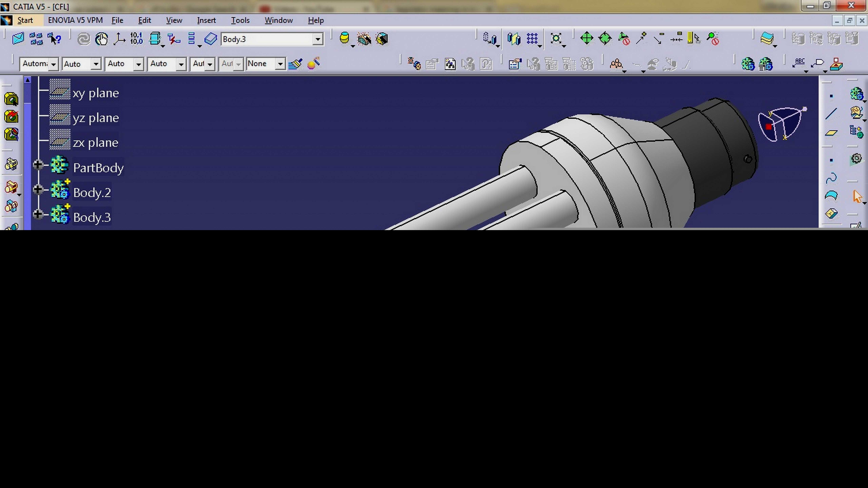Click the arrow with yellow minus icon
The width and height of the screenshot is (868, 488).
(x=659, y=38)
